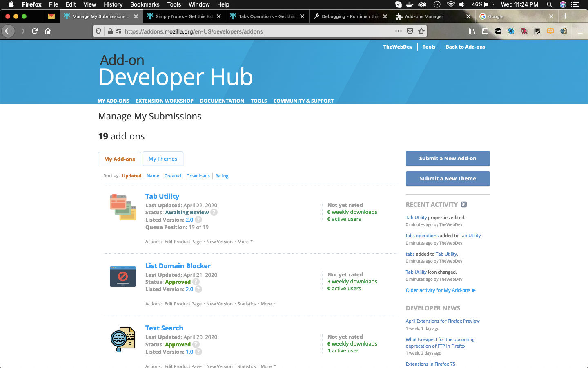Open page actions three-dot menu in address bar
This screenshot has width=588, height=368.
pyautogui.click(x=398, y=31)
